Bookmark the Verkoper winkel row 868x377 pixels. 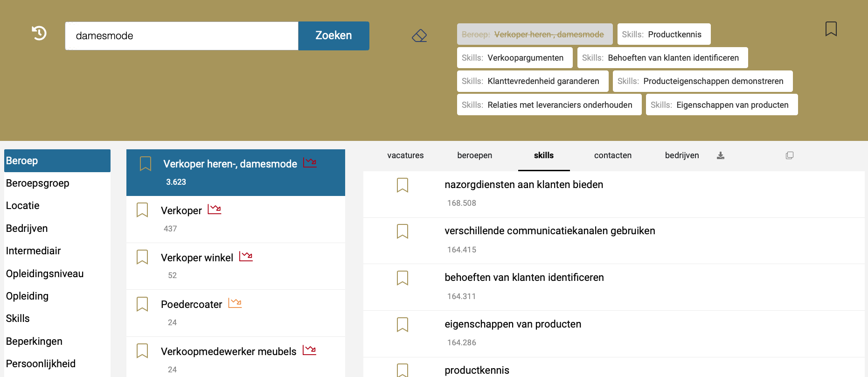click(x=142, y=257)
